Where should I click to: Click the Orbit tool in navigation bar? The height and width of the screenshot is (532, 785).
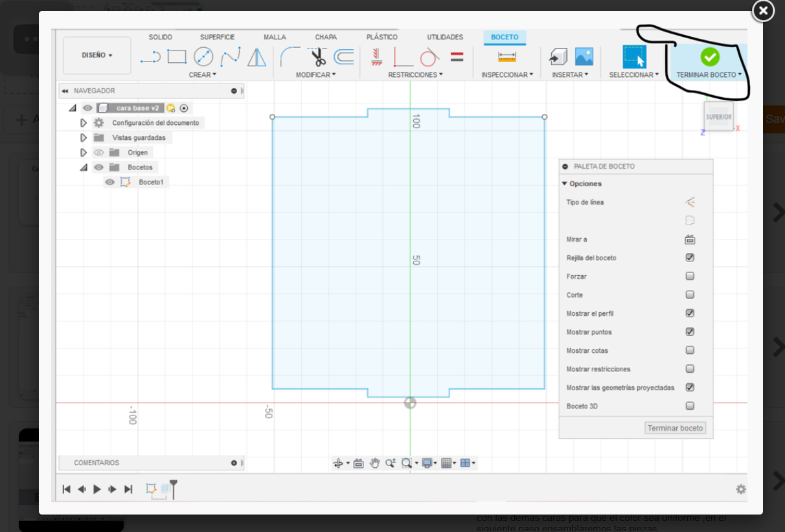337,463
